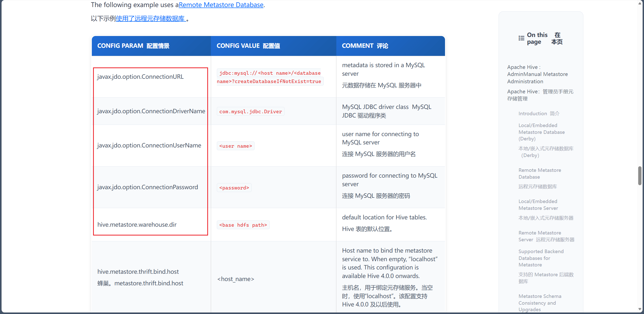
Task: Open the Chinese 使用了远程元存储数据库 link
Action: pos(150,19)
